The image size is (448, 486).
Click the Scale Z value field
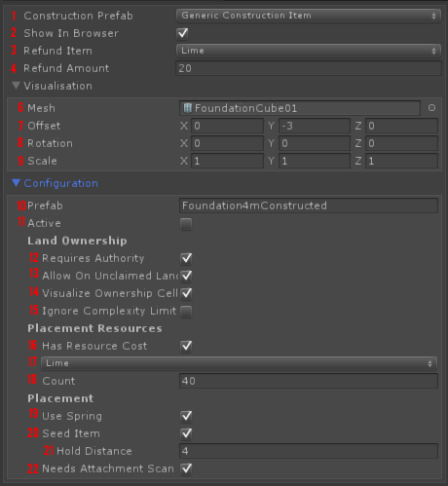point(401,161)
